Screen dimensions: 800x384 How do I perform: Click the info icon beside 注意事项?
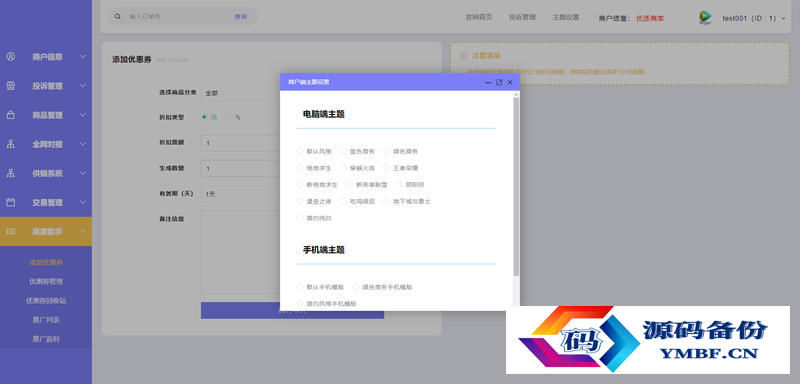point(463,56)
